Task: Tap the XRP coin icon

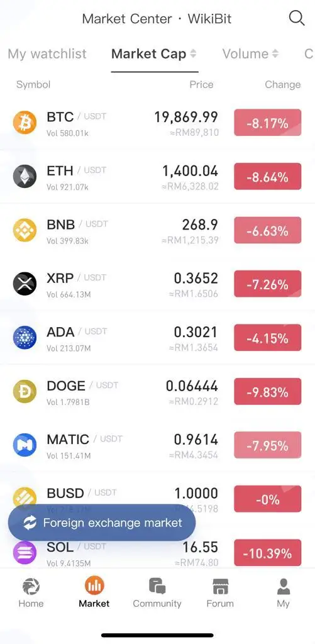Action: [x=25, y=284]
